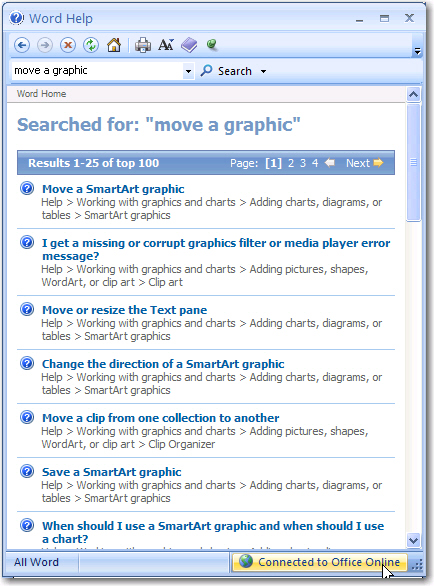Click the scrollbar down arrow
Image resolution: width=434 pixels, height=586 pixels.
tap(413, 540)
